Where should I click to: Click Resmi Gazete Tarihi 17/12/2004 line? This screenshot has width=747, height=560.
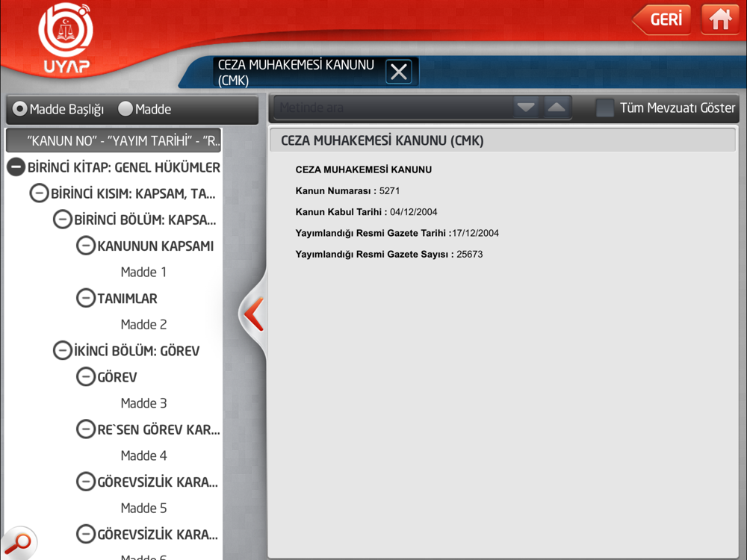397,233
